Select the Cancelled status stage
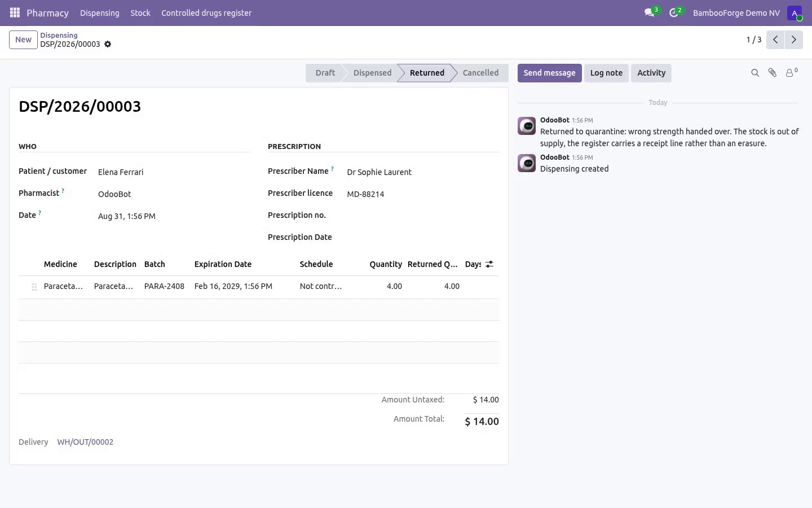812x508 pixels. click(x=480, y=73)
